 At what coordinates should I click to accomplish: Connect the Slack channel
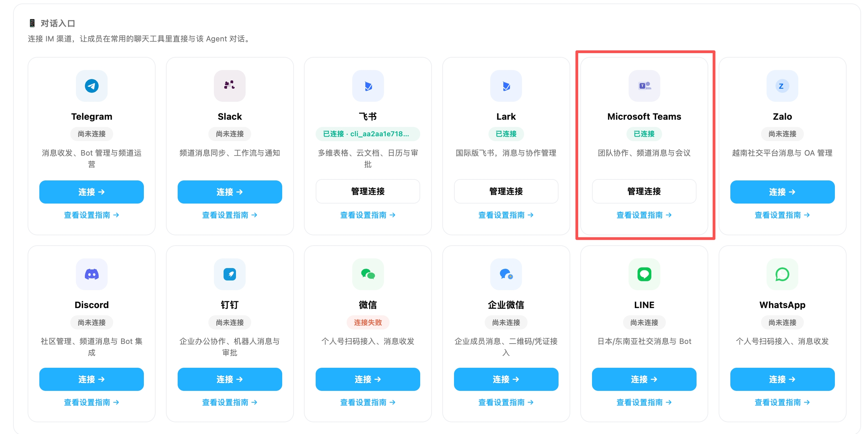(x=230, y=192)
